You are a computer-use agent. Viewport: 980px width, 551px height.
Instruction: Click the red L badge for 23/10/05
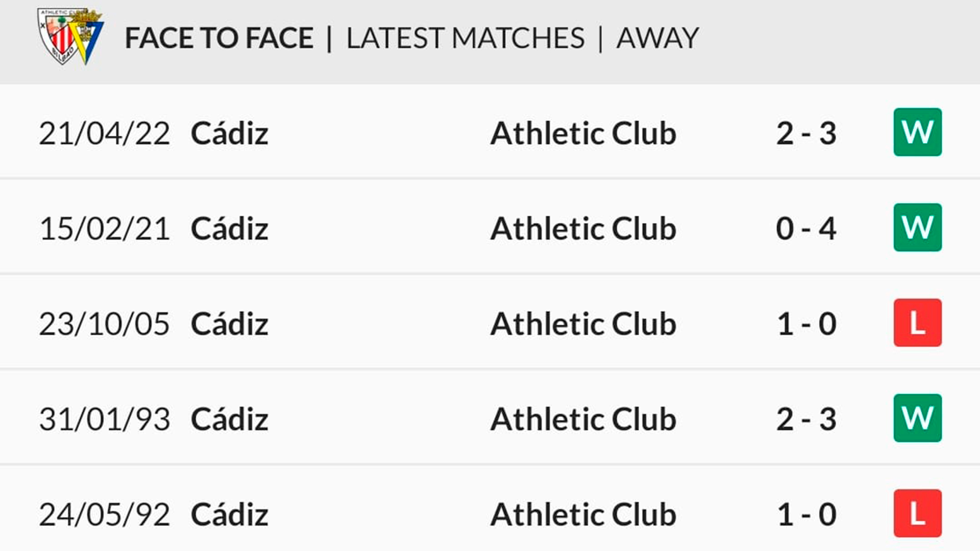pyautogui.click(x=917, y=323)
